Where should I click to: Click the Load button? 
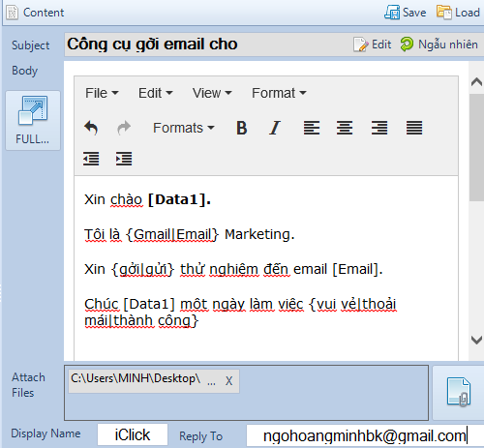(458, 13)
